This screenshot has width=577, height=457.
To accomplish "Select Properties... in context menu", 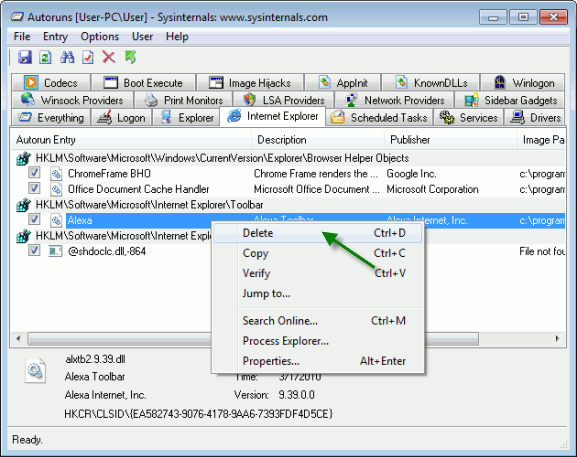I will tap(318, 361).
